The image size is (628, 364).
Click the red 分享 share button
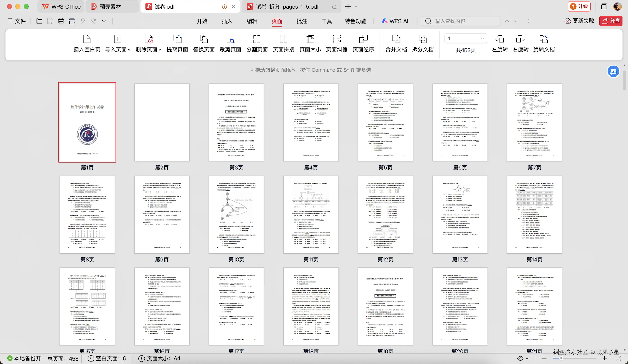click(611, 21)
